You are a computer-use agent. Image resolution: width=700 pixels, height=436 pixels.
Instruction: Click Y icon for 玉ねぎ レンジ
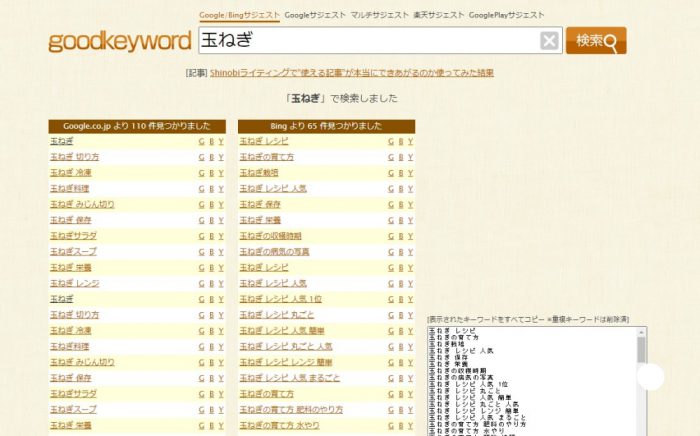click(221, 283)
